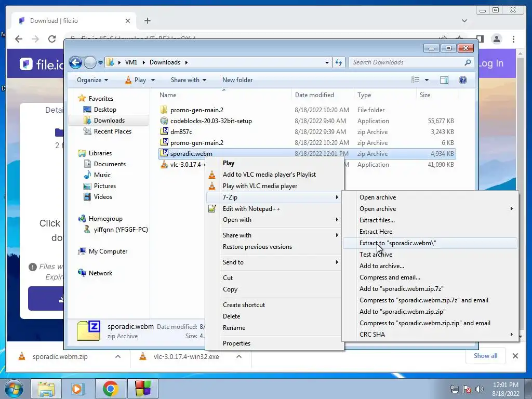Expand the address bar history dropdown
Image resolution: width=532 pixels, height=399 pixels.
pos(327,62)
